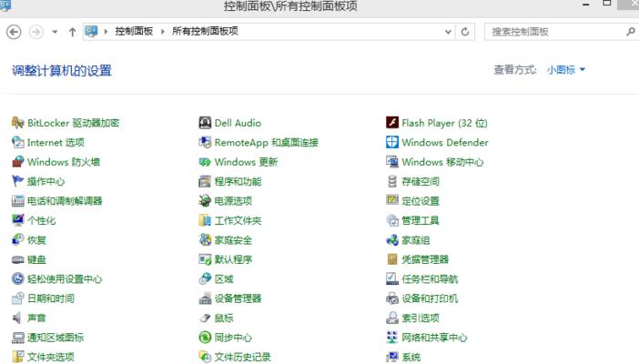This screenshot has height=364, width=639.
Task: Click the 网络和共享中心 icon
Action: click(x=392, y=338)
